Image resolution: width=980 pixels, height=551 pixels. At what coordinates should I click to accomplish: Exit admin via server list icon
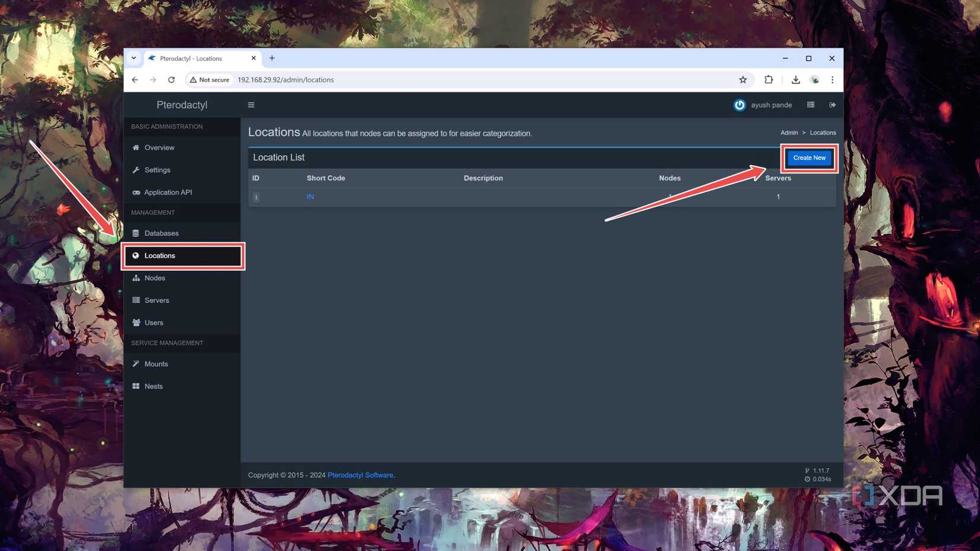click(x=811, y=105)
